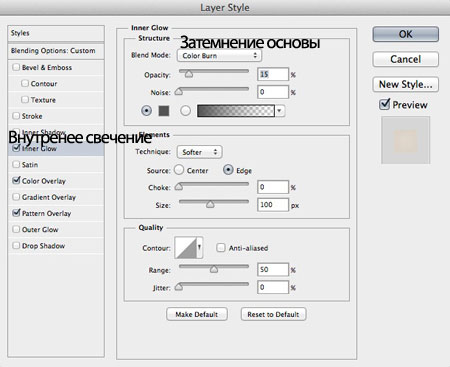Select Center as glow source
450x367 pixels.
[x=179, y=170]
